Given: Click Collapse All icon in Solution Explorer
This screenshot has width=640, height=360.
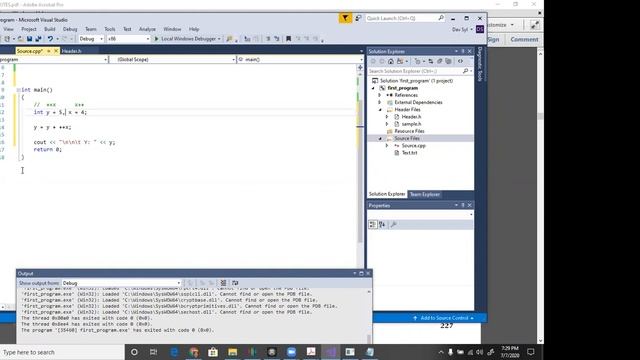Looking at the screenshot, I should pos(440,61).
